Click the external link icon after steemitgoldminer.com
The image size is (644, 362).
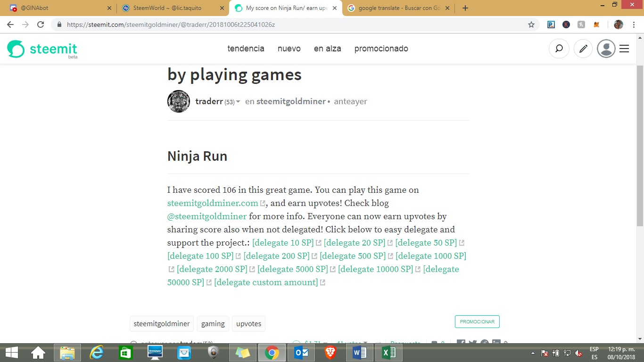263,204
